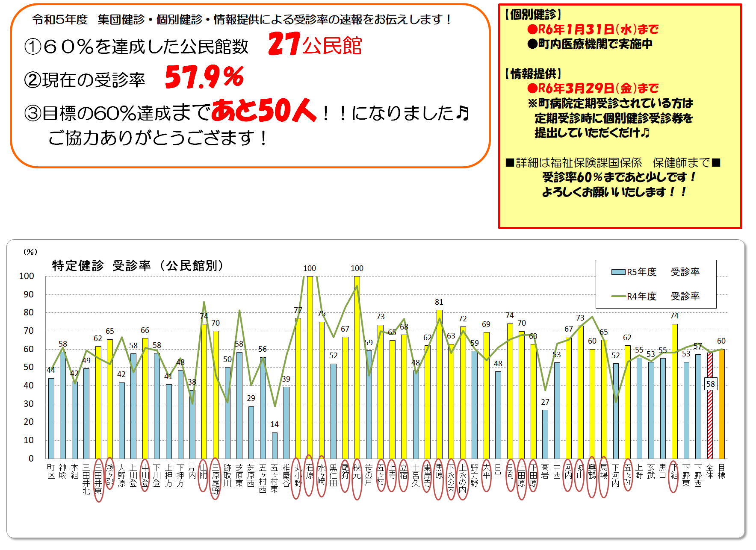This screenshot has height=550, width=756.
Task: Select the ②現在の受診率 label
Action: [x=85, y=80]
